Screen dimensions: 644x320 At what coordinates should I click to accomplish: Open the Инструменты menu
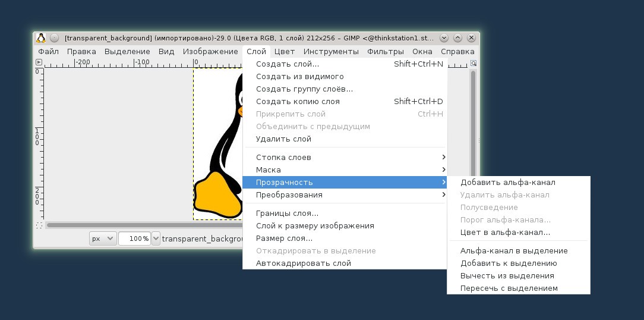(x=331, y=51)
